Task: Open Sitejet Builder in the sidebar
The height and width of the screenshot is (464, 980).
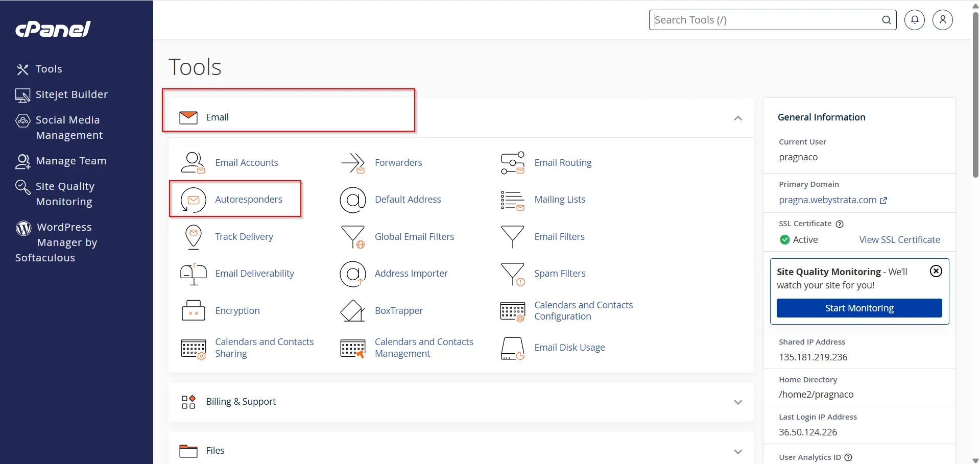Action: pos(62,94)
